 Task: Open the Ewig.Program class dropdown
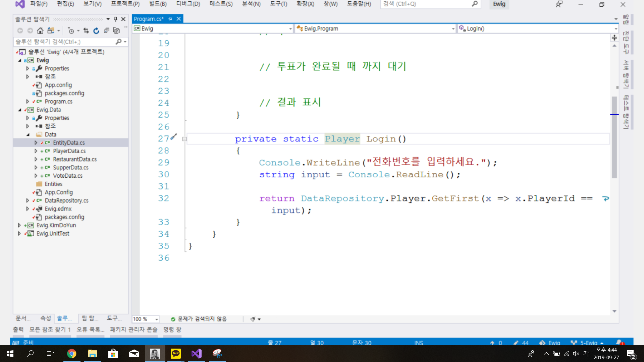tap(453, 29)
